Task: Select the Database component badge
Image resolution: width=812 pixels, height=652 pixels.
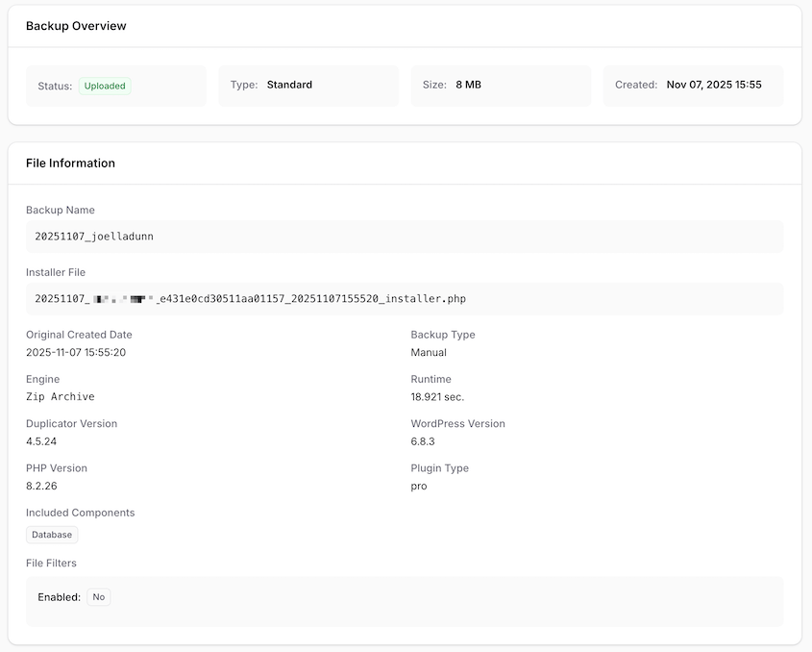Action: pyautogui.click(x=51, y=534)
